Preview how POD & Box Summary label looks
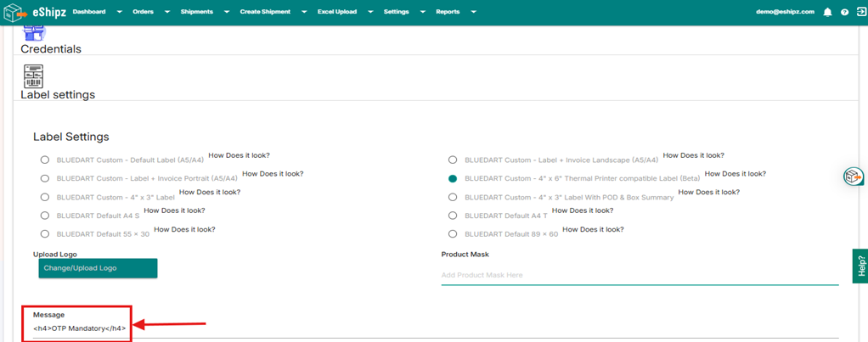Screen dimensions: 868x342 709,192
